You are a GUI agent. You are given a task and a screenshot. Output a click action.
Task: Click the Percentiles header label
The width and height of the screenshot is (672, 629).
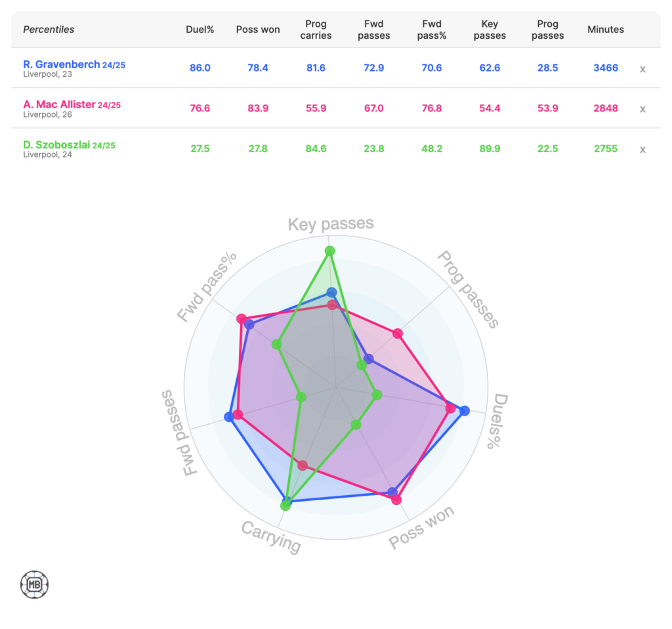(x=49, y=30)
